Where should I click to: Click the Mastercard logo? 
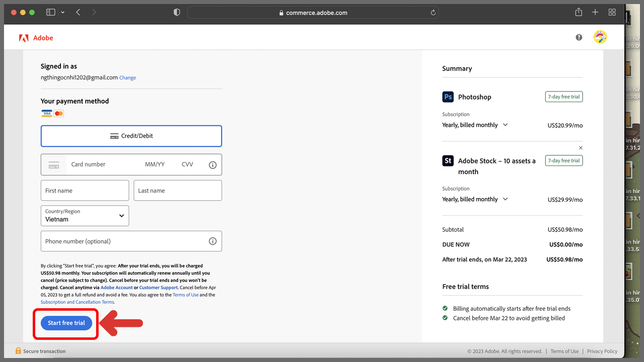59,114
